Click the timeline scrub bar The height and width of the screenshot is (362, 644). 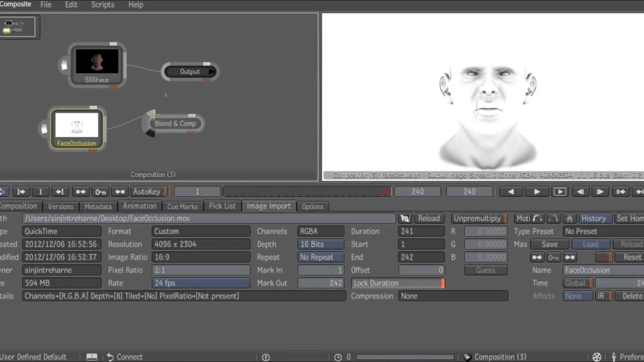pos(307,192)
